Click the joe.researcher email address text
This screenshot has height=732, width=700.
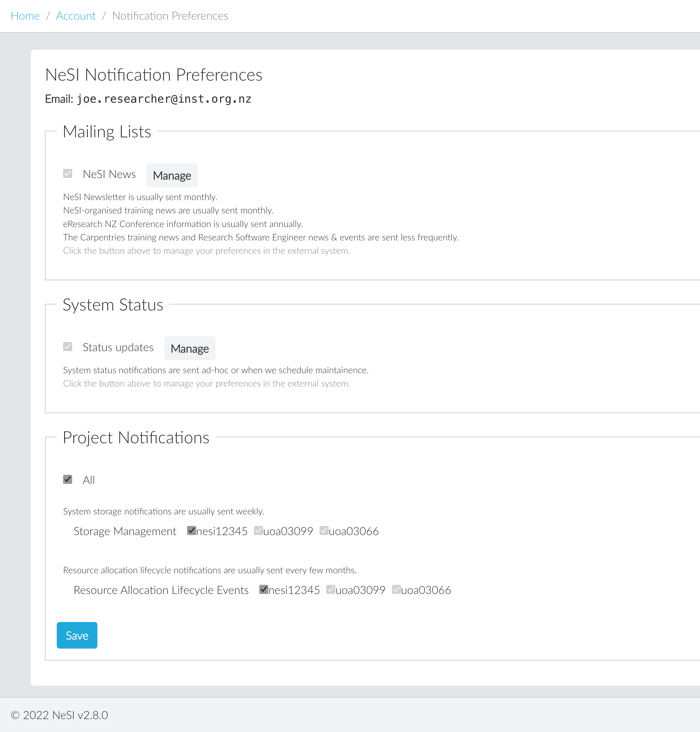[x=164, y=99]
